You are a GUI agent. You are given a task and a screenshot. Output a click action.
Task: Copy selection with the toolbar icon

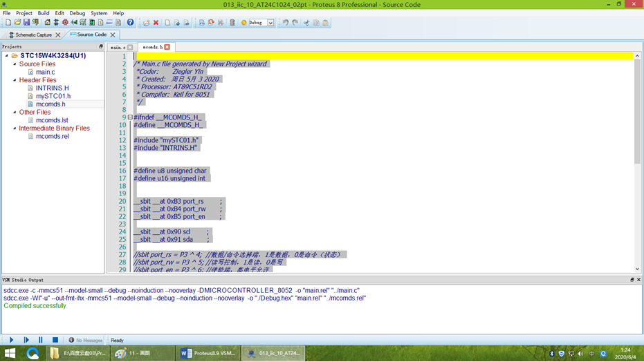tap(316, 23)
